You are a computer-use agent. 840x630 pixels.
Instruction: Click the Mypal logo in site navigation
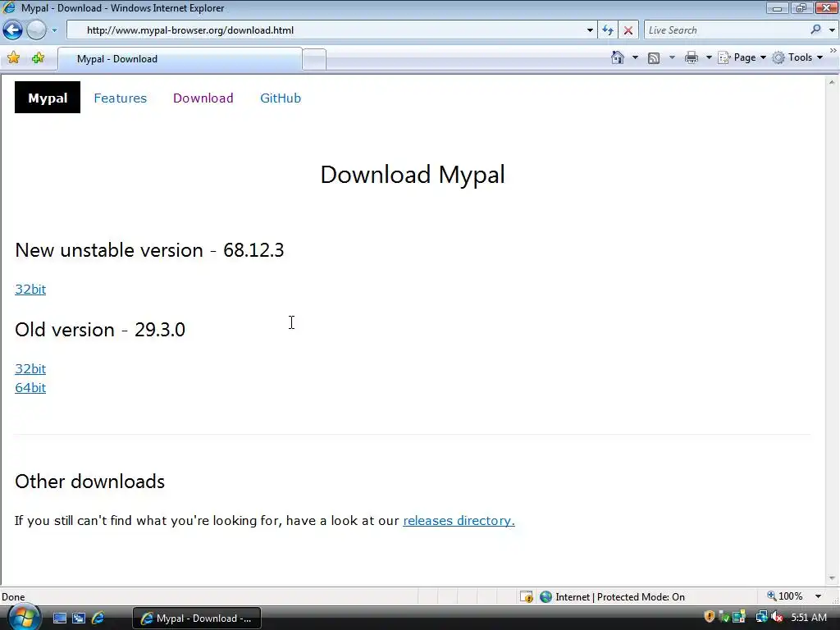pos(48,98)
